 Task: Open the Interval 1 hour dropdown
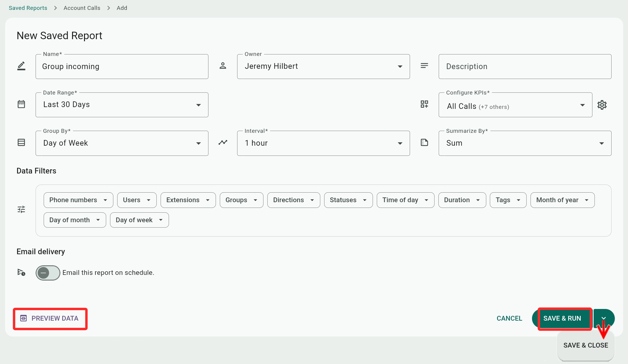click(x=323, y=143)
